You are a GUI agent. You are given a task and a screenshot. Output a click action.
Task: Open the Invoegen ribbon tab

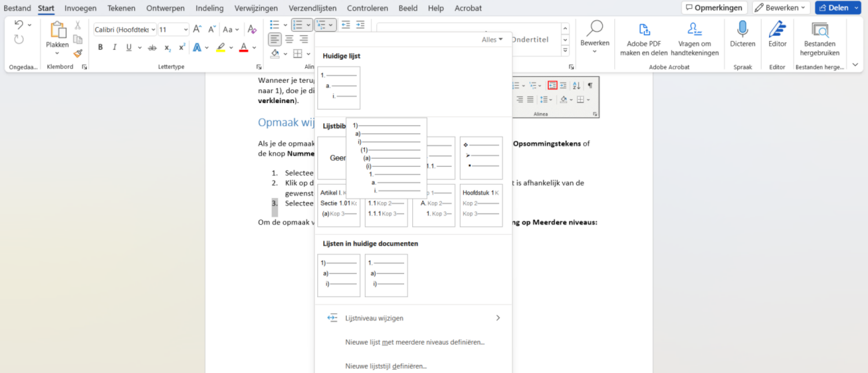click(80, 8)
